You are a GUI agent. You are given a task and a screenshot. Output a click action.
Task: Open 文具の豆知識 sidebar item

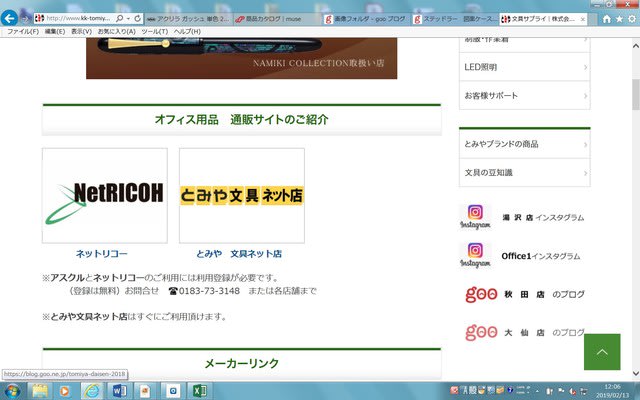pyautogui.click(x=524, y=173)
